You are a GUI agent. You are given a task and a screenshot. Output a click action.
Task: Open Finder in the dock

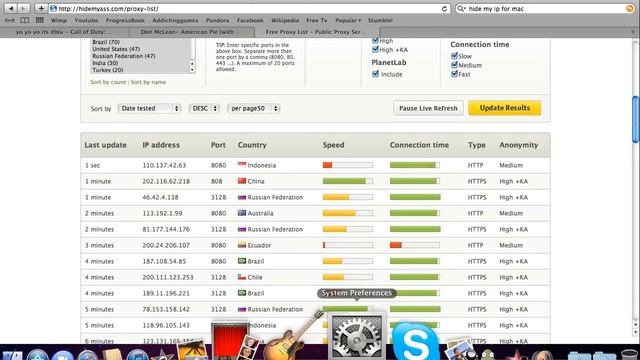[12, 356]
